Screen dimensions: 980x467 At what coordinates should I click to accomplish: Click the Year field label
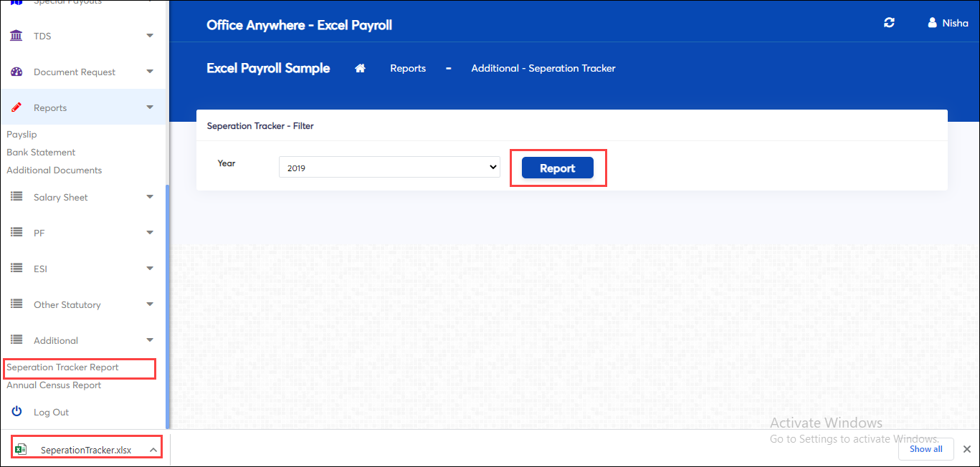[x=227, y=163]
